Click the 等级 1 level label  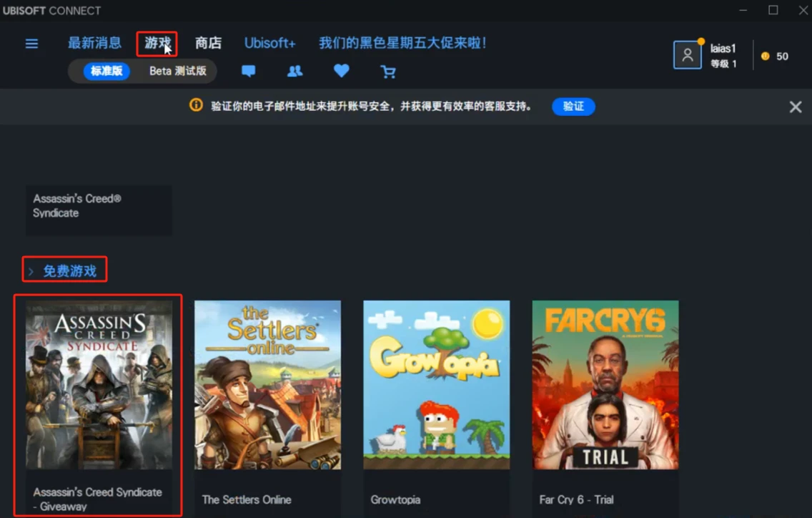(x=723, y=64)
